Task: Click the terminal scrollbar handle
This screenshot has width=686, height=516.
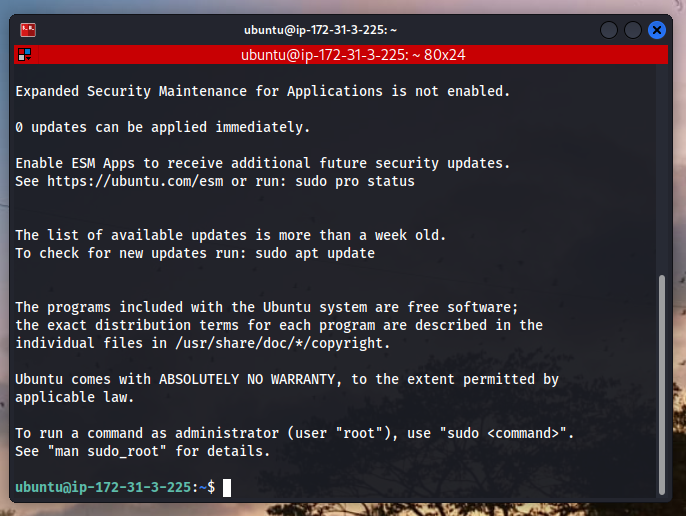Action: click(662, 384)
